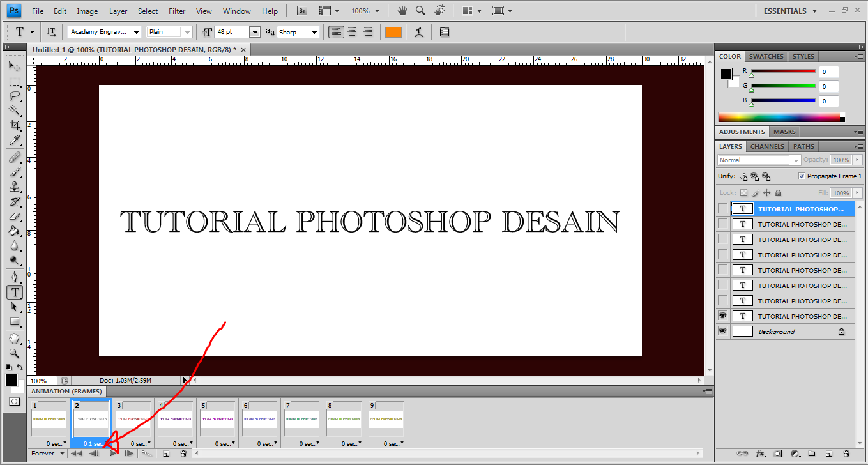Toggle the Character and Paragraph panels

pos(445,32)
